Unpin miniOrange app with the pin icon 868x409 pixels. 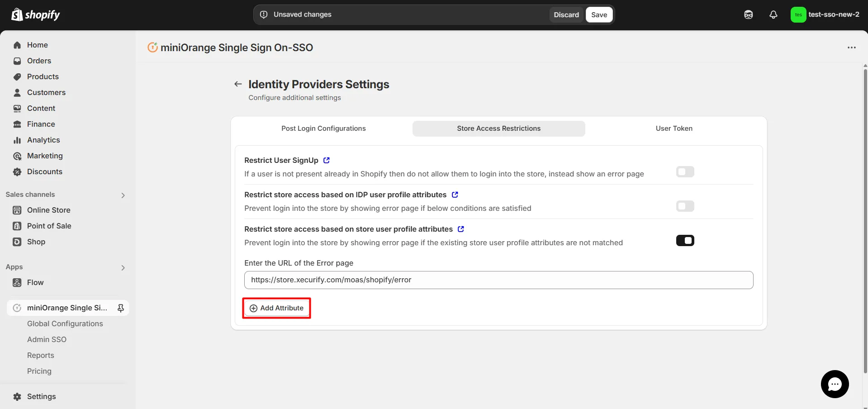[121, 308]
